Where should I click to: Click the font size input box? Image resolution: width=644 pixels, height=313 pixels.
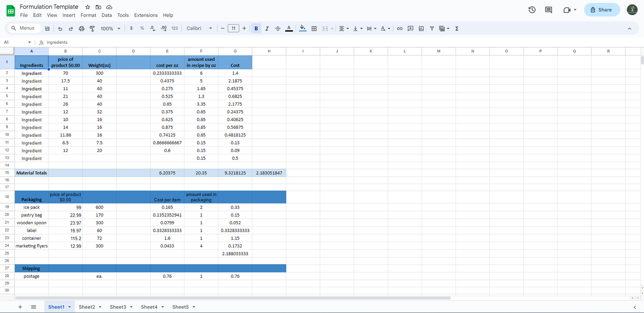point(233,29)
